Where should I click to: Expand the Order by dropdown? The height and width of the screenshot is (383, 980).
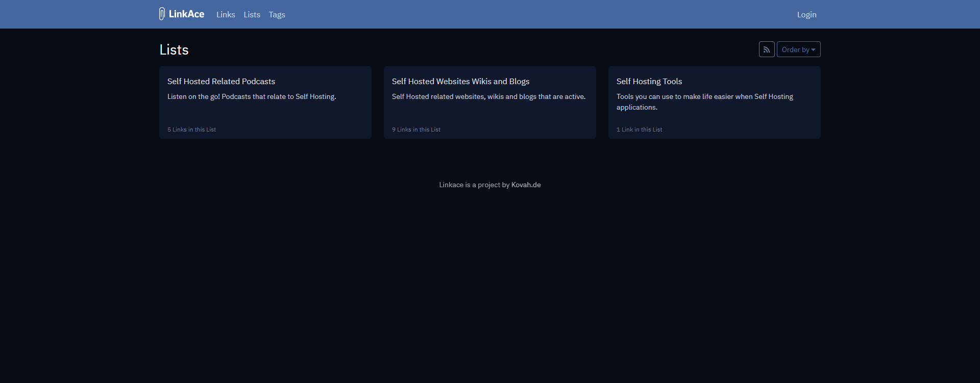798,49
